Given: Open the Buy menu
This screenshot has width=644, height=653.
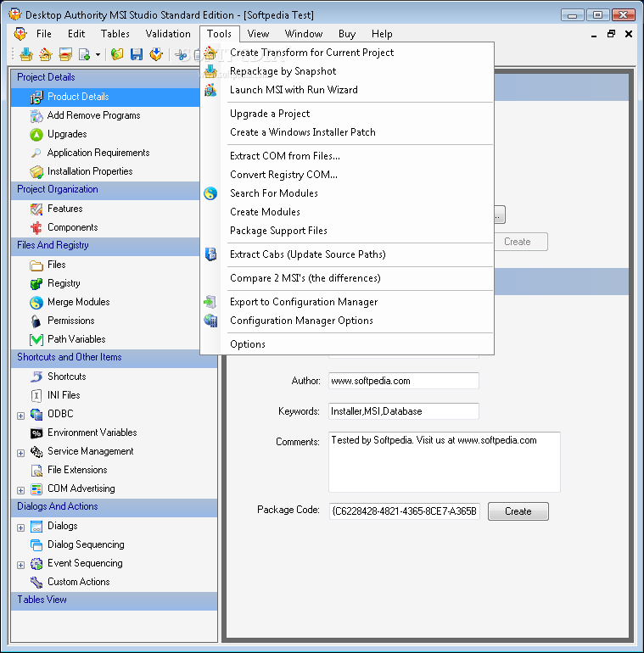Looking at the screenshot, I should [347, 34].
